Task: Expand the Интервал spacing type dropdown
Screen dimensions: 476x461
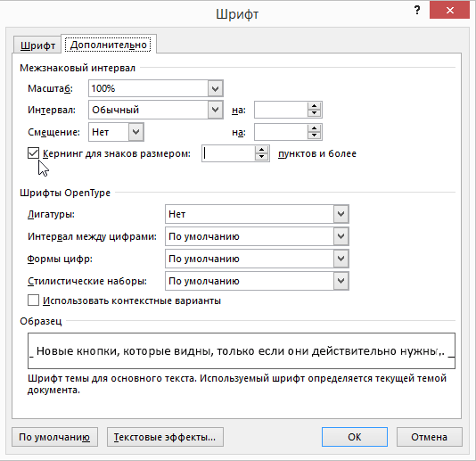Action: pos(215,110)
